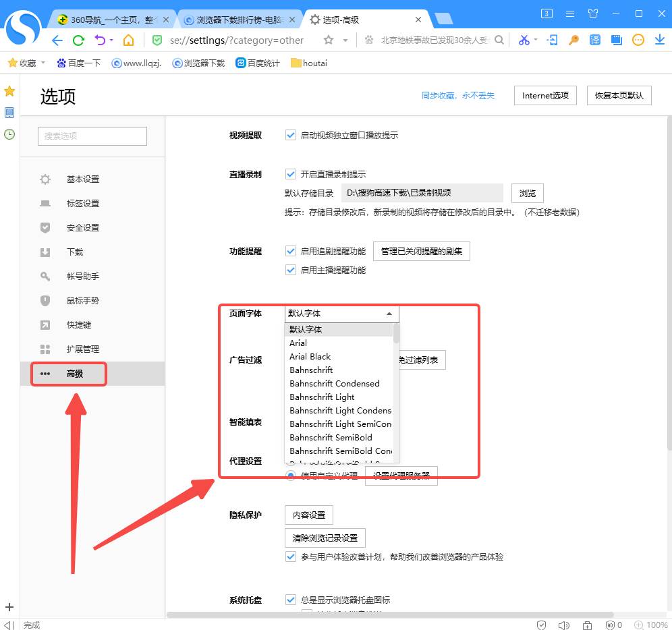Click the address bar URL field
672x630 pixels.
[x=237, y=40]
